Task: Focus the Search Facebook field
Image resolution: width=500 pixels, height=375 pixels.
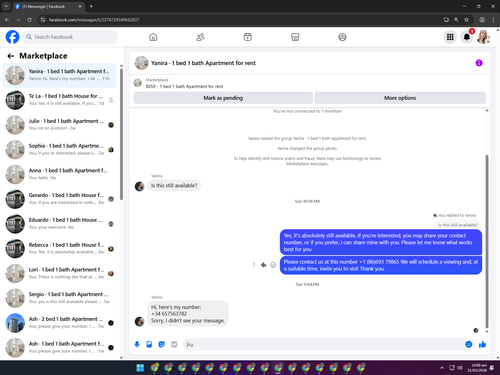Action: 70,37
